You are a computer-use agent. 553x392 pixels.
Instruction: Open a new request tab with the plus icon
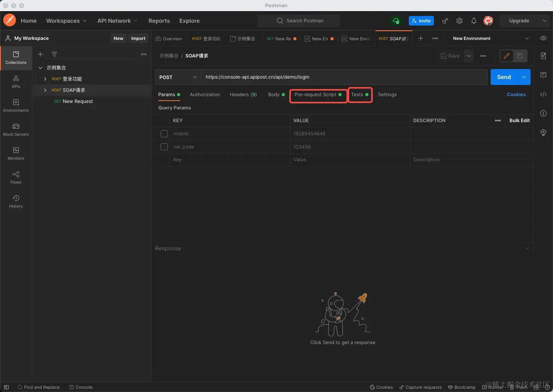[x=421, y=38]
